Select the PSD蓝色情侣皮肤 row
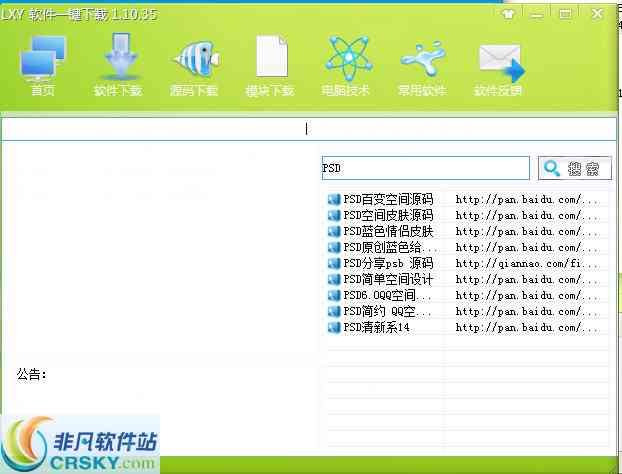Viewport: 622px width, 474px height. (467, 231)
